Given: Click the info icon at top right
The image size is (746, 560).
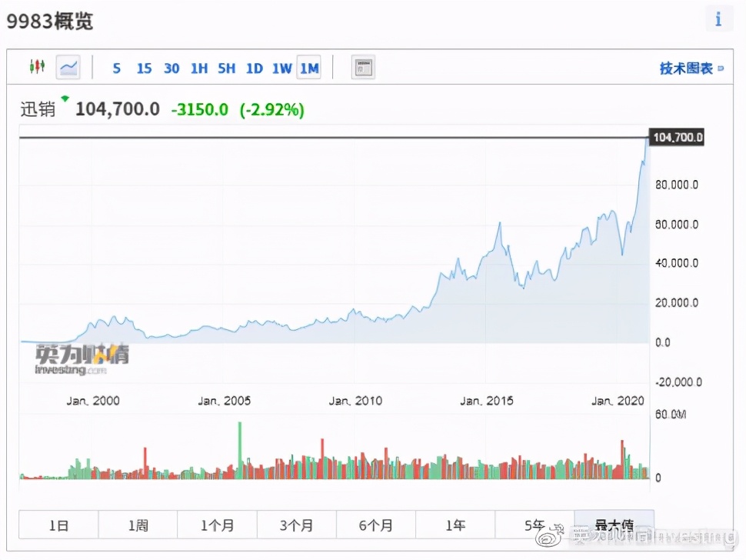Looking at the screenshot, I should (718, 19).
